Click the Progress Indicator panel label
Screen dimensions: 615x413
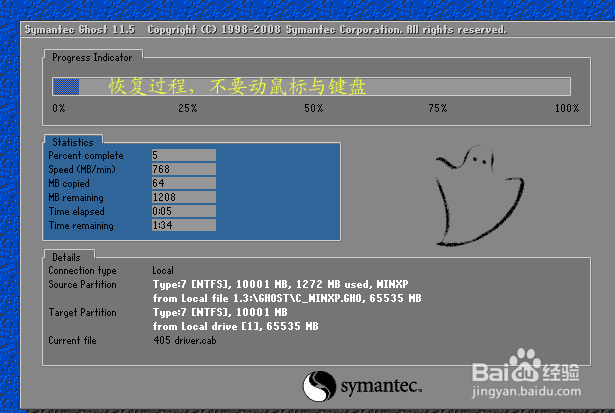(x=92, y=57)
